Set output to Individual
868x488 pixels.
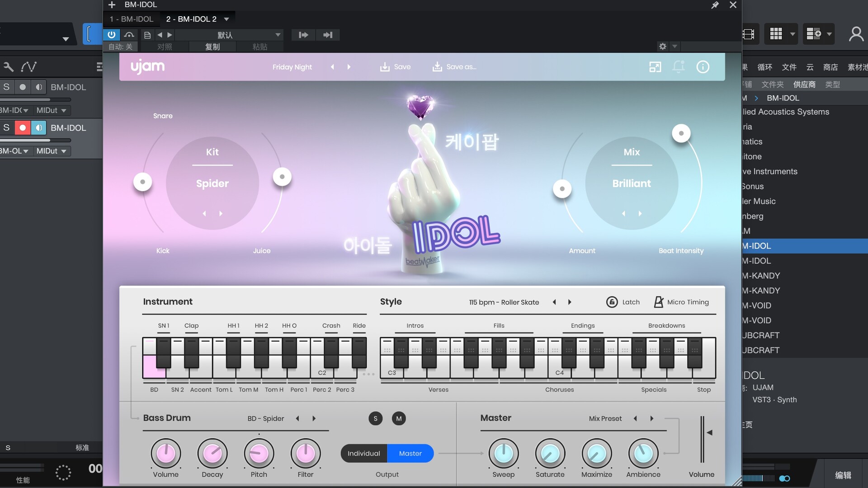[364, 453]
